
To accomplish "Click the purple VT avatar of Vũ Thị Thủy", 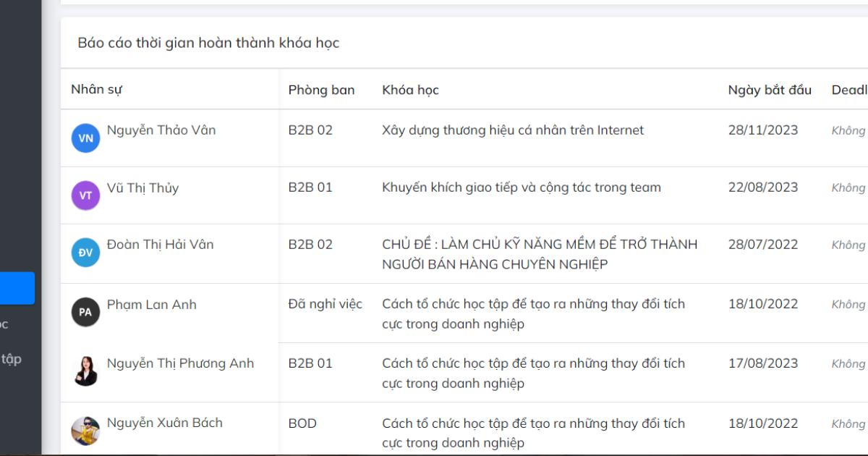I will point(86,195).
